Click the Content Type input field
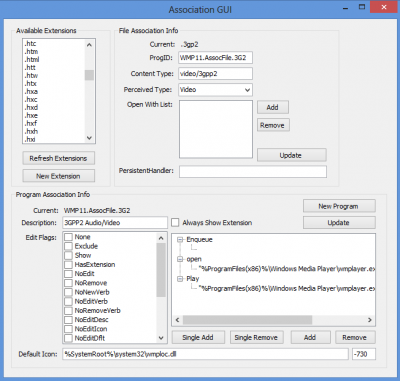Viewport: 400px width, 381px height. (x=215, y=74)
